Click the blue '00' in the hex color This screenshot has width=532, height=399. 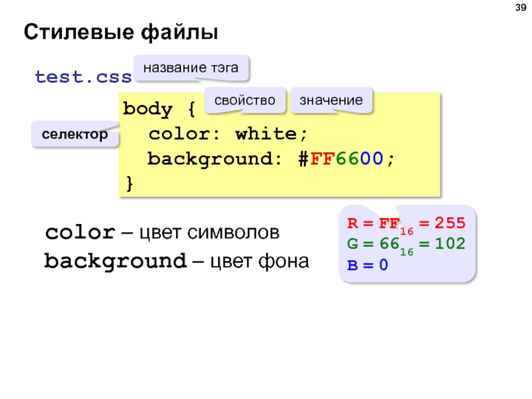tap(372, 158)
